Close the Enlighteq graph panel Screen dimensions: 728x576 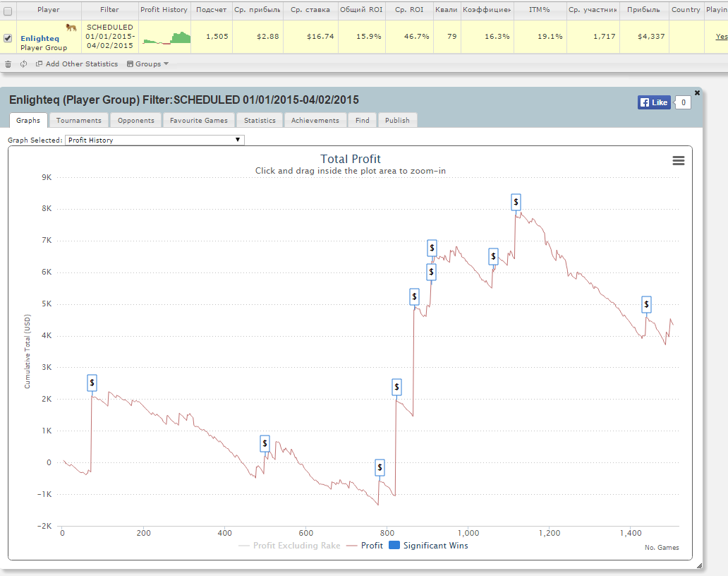click(x=697, y=93)
